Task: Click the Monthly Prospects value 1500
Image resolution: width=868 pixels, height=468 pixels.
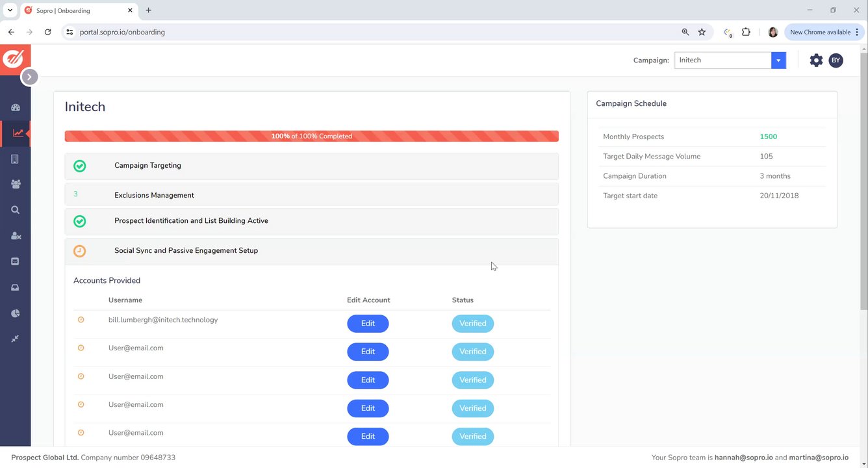Action: (x=769, y=137)
